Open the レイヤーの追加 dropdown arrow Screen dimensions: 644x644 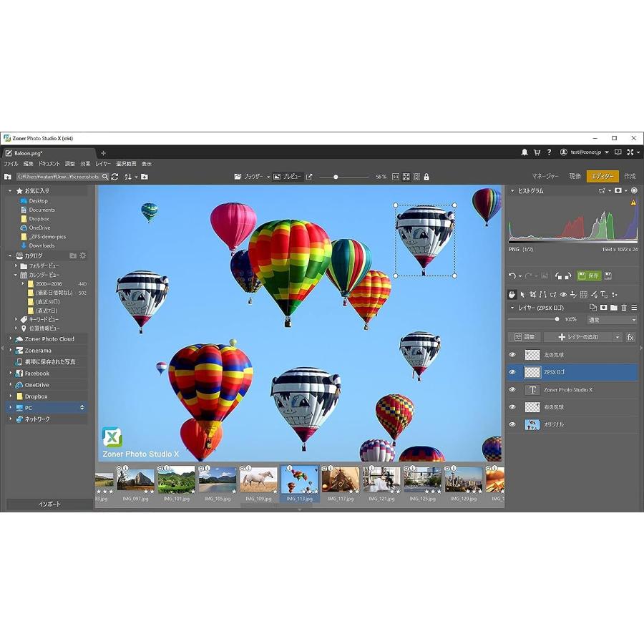[x=617, y=337]
